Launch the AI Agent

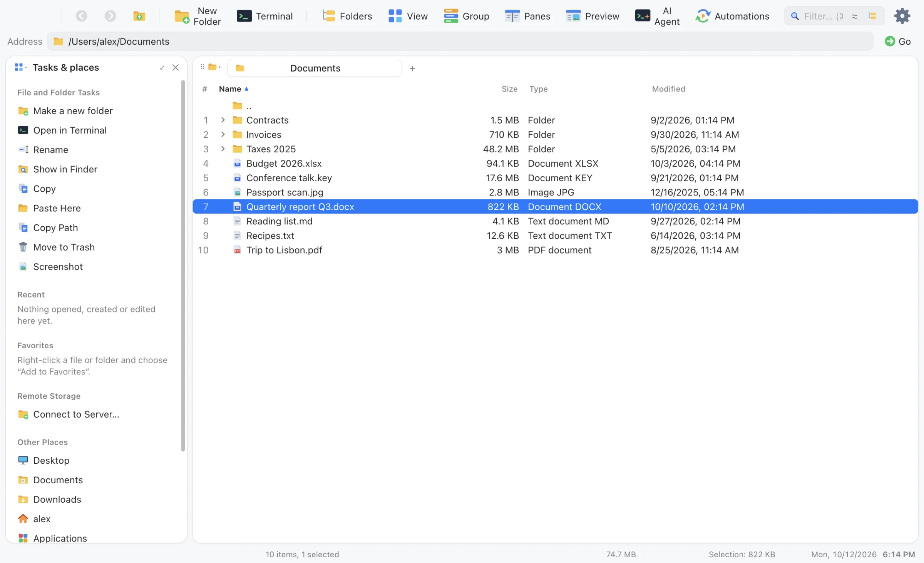click(x=658, y=16)
